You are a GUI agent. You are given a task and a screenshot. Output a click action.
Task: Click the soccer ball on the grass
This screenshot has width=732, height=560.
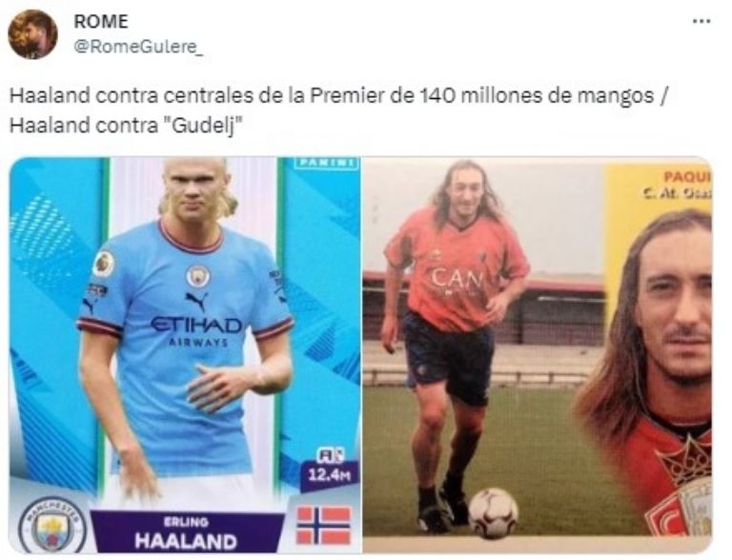click(x=493, y=513)
